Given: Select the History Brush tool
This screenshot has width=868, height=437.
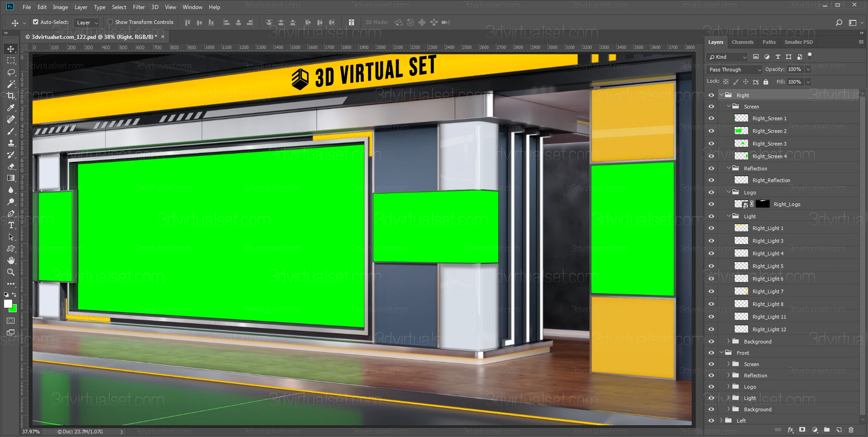Looking at the screenshot, I should pyautogui.click(x=11, y=155).
